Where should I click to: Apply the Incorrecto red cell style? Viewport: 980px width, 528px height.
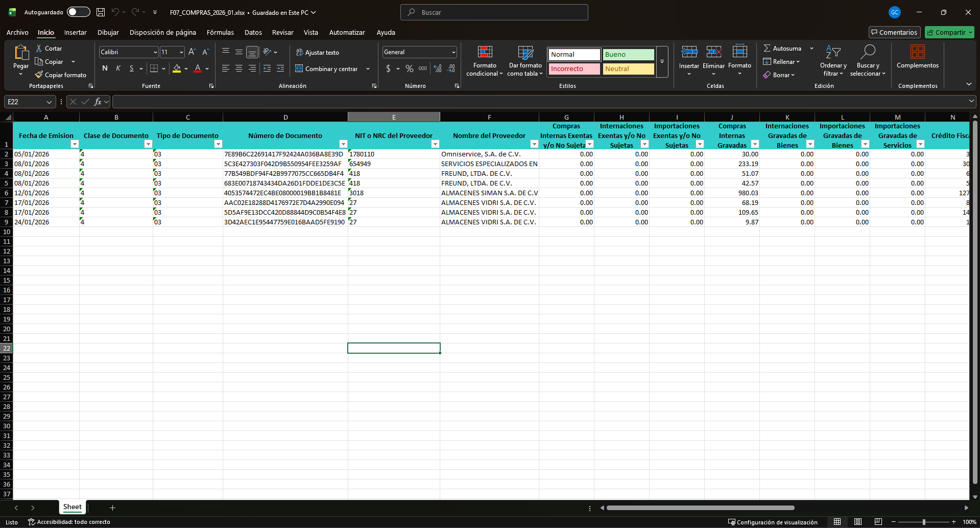(575, 68)
